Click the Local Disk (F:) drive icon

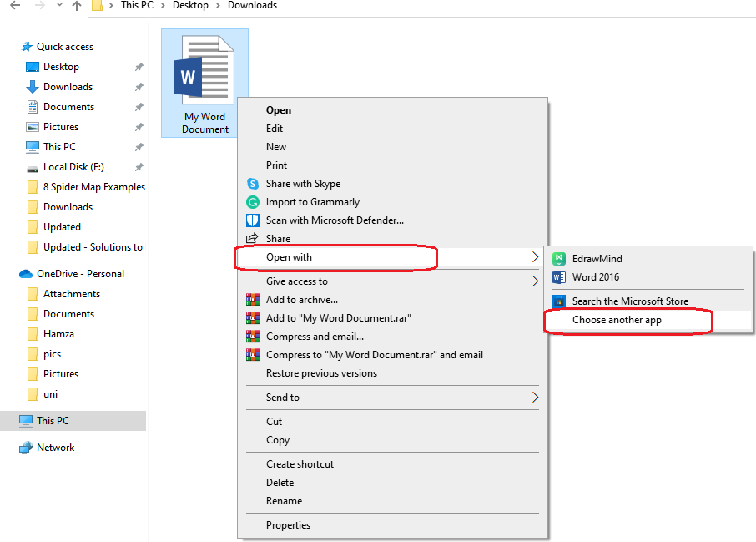pos(33,169)
